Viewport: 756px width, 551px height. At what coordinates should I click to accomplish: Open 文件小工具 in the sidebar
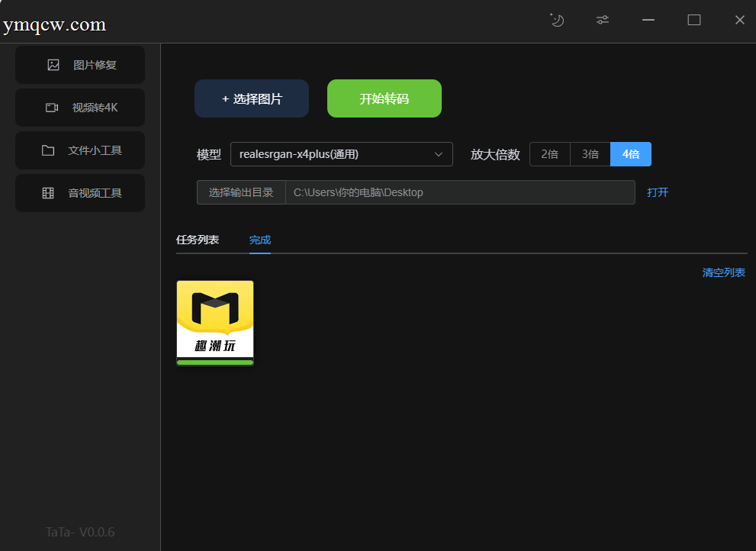tap(80, 150)
